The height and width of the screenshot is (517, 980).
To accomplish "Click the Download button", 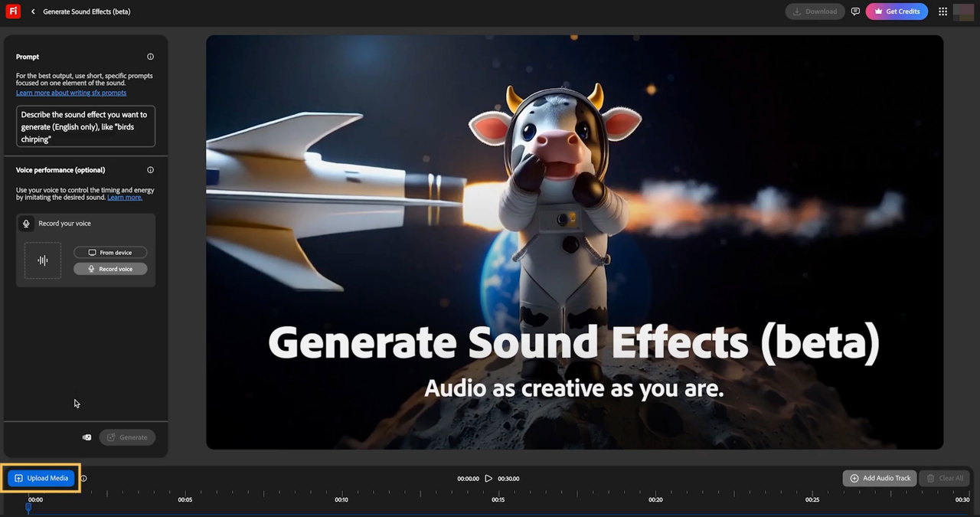I will [x=815, y=11].
